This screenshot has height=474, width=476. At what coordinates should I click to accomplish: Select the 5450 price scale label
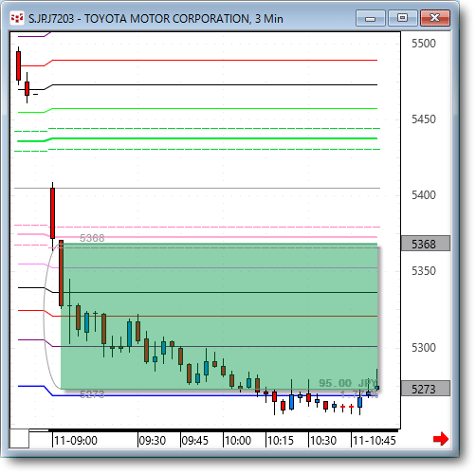[x=424, y=119]
